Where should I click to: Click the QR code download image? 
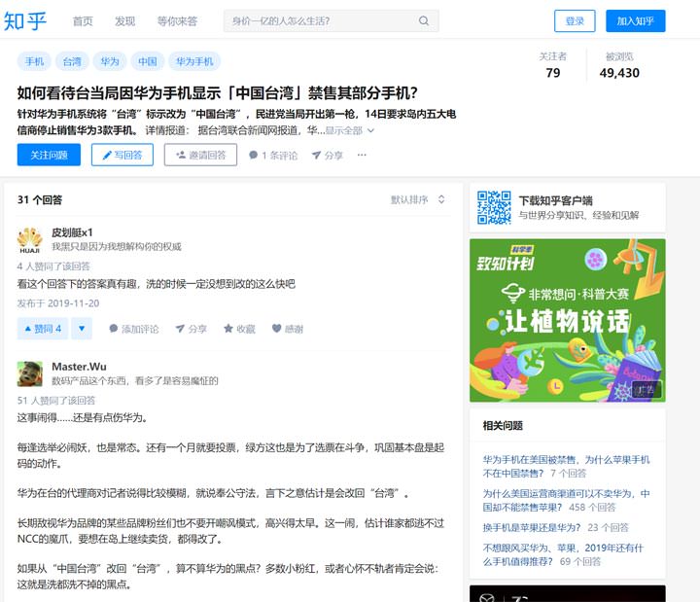click(x=494, y=207)
